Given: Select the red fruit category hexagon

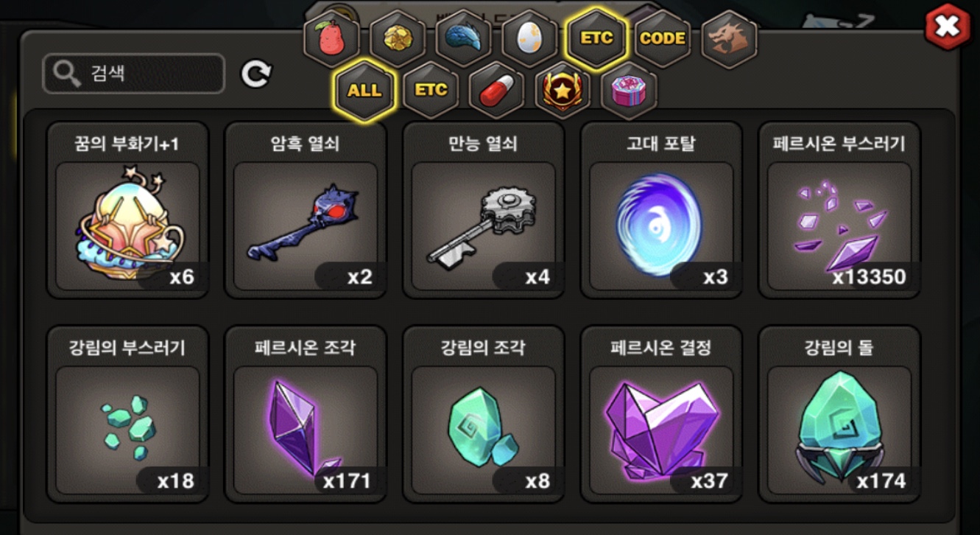Looking at the screenshot, I should coord(331,38).
